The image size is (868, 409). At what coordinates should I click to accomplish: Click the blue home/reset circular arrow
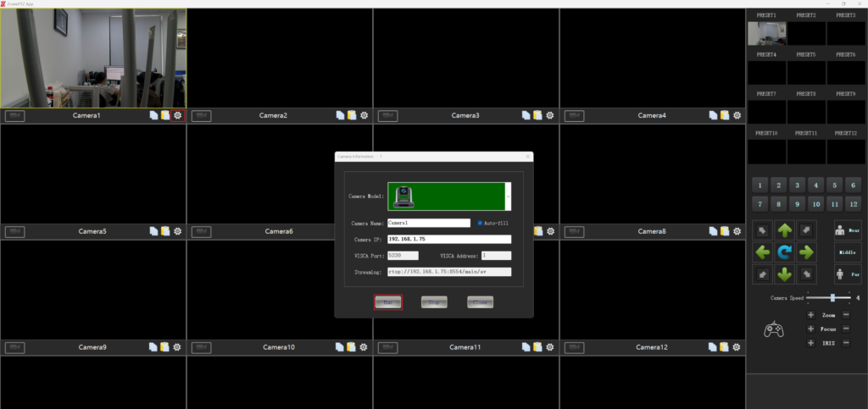(785, 251)
